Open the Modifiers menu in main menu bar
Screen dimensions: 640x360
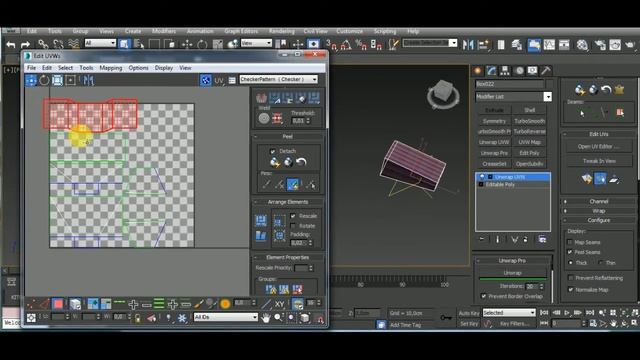pos(164,31)
